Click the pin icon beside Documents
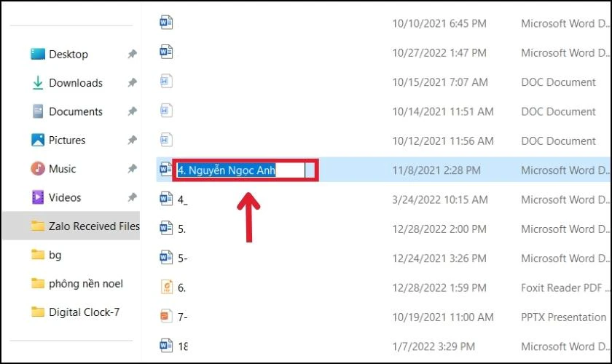The width and height of the screenshot is (612, 364). pyautogui.click(x=133, y=111)
